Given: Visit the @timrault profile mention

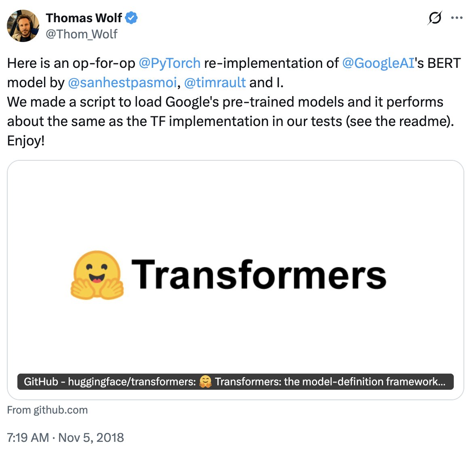Looking at the screenshot, I should point(215,82).
